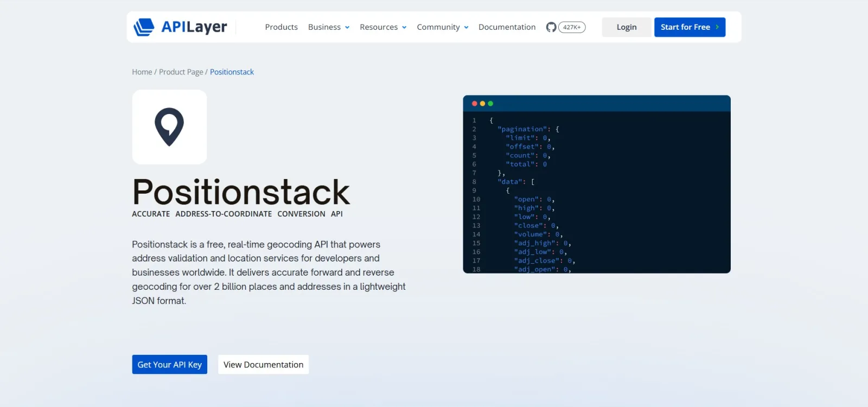Click the Login button

click(x=627, y=27)
